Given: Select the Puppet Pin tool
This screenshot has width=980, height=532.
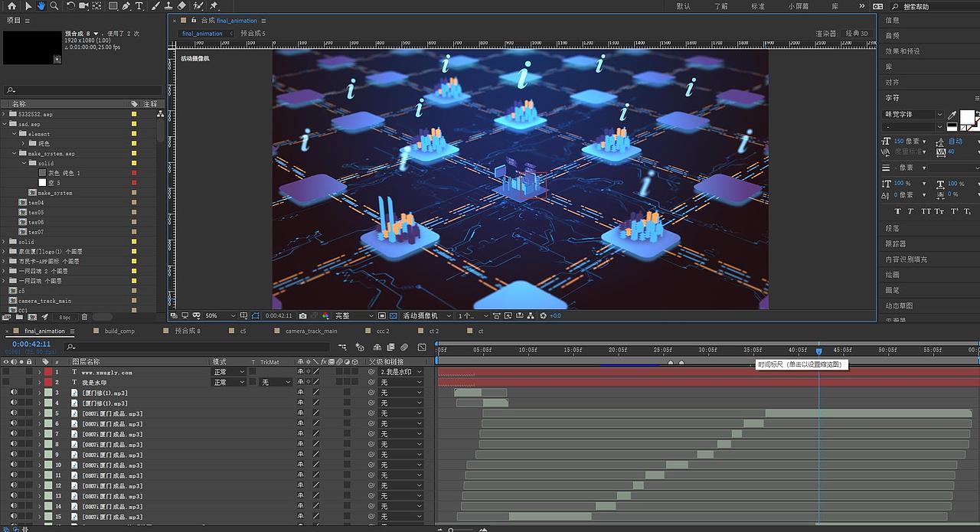Looking at the screenshot, I should (214, 5).
